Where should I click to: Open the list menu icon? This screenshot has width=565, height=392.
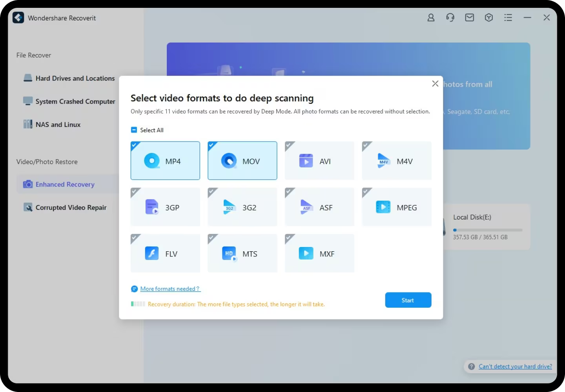pyautogui.click(x=508, y=18)
